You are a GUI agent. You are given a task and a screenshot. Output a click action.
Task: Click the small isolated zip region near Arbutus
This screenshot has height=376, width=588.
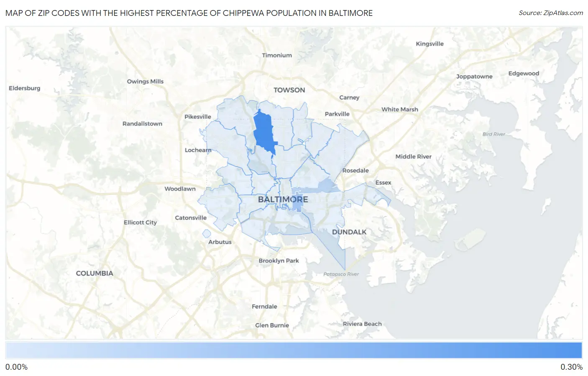pyautogui.click(x=206, y=234)
